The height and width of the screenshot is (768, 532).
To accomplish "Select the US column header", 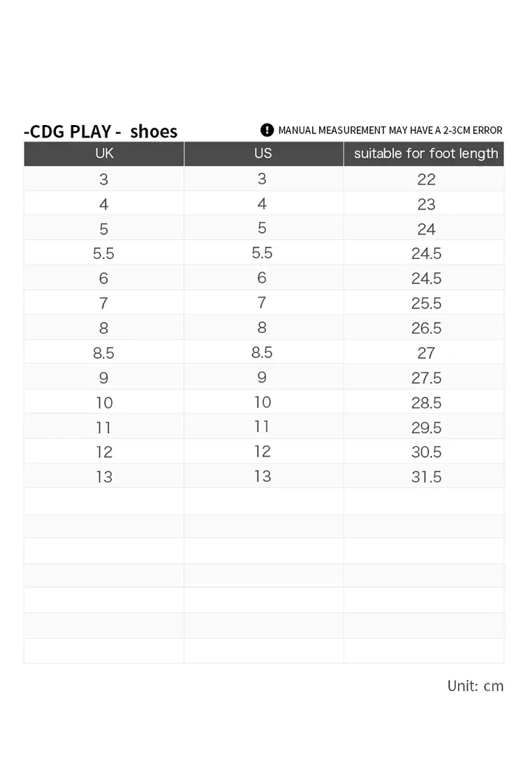I will coord(263,154).
